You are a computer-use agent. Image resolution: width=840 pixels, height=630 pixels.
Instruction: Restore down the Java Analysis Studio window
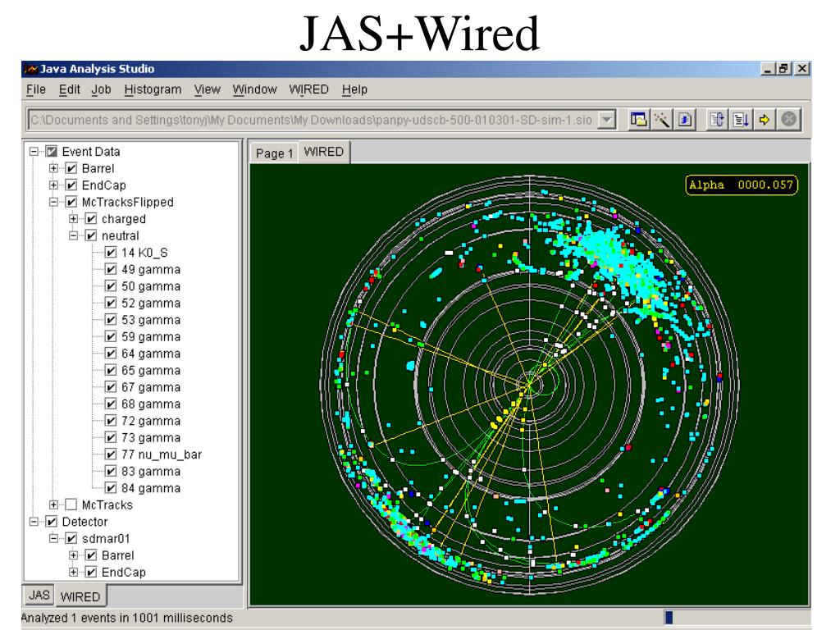click(783, 69)
